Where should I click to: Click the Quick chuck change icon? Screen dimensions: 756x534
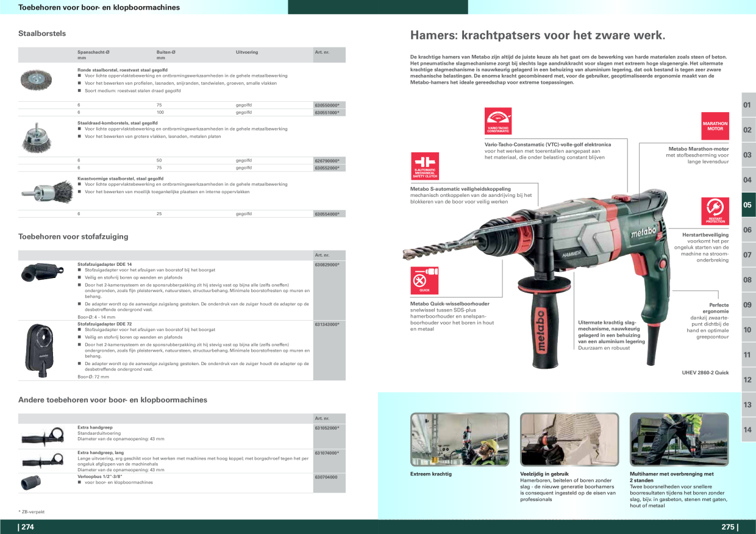(x=425, y=280)
